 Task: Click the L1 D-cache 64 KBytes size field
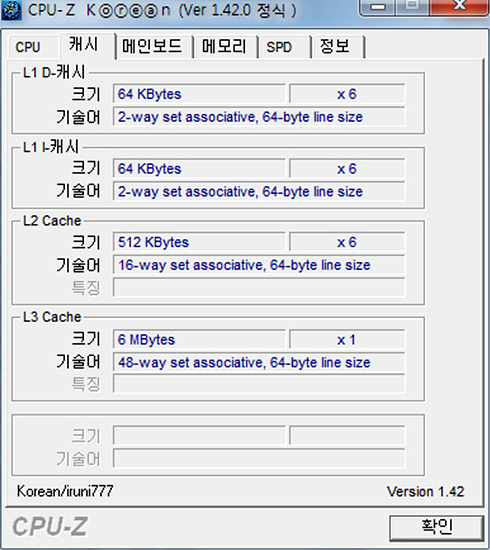click(199, 94)
